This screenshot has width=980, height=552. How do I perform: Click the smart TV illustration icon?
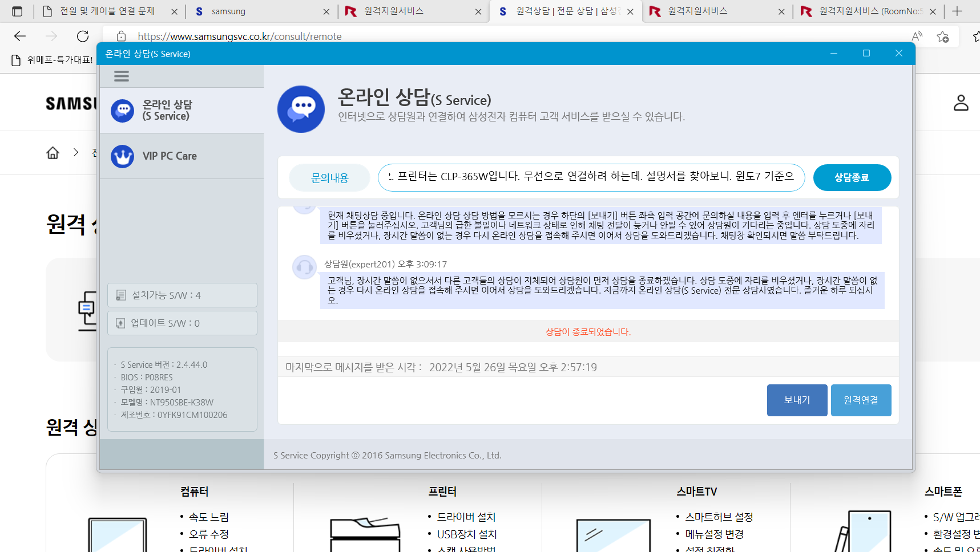[x=614, y=535]
